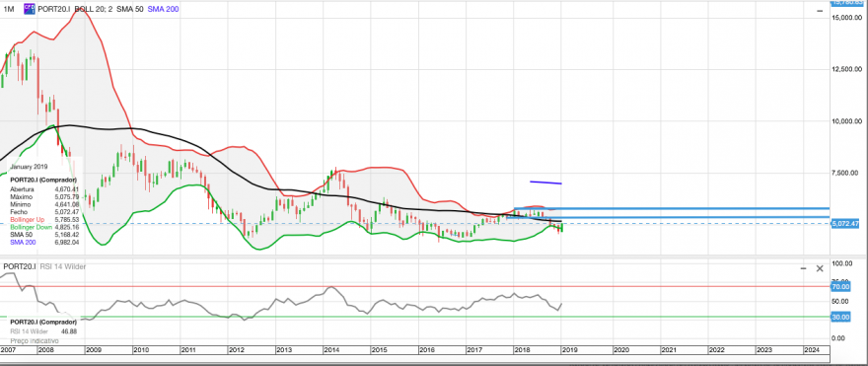Select the 30.00 oversold level tag
Viewport: 868px width, 366px height.
(840, 317)
